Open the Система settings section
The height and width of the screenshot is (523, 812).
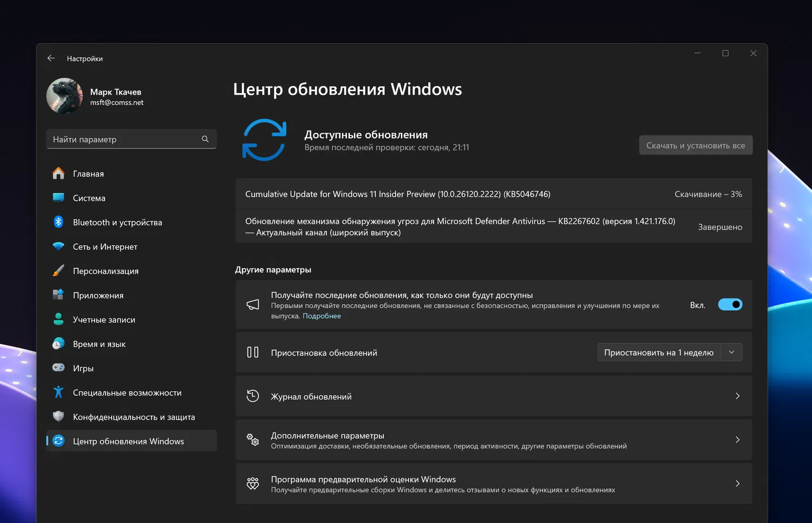coord(89,198)
